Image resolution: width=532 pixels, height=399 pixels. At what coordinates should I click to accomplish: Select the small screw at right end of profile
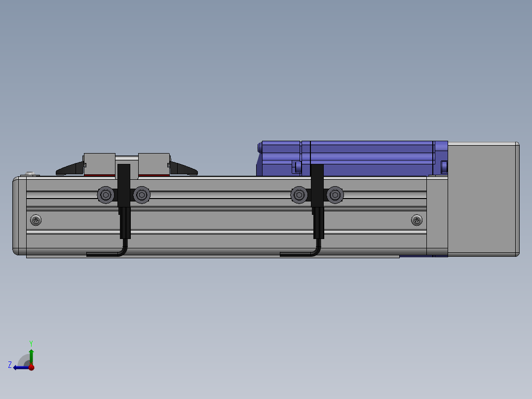[x=417, y=220]
